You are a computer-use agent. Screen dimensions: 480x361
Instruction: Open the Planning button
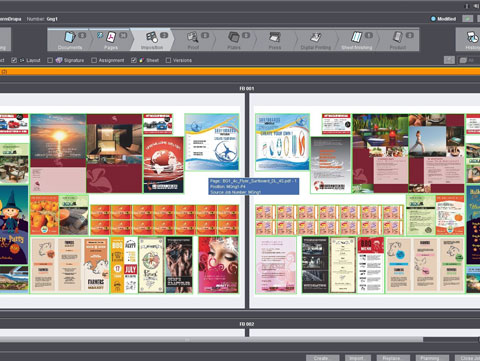click(x=431, y=358)
